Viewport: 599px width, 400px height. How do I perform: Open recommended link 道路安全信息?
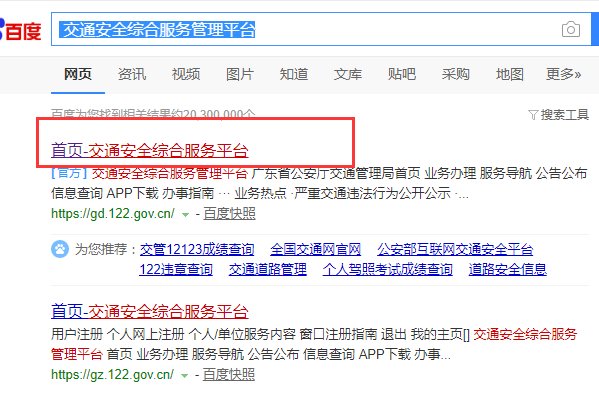tap(508, 269)
